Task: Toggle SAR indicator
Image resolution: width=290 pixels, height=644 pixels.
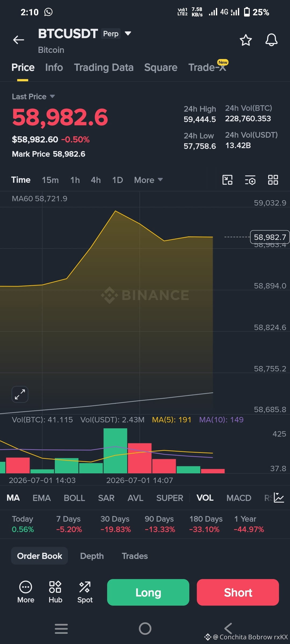Action: (x=106, y=498)
